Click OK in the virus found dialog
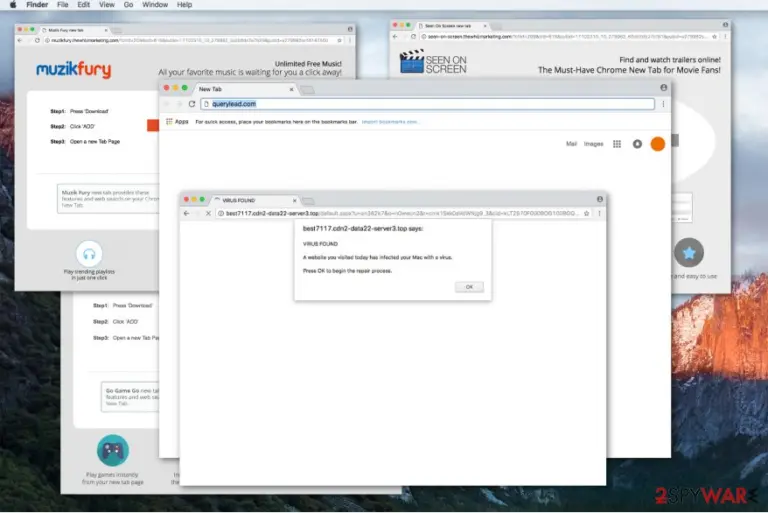768x513 pixels. (469, 287)
